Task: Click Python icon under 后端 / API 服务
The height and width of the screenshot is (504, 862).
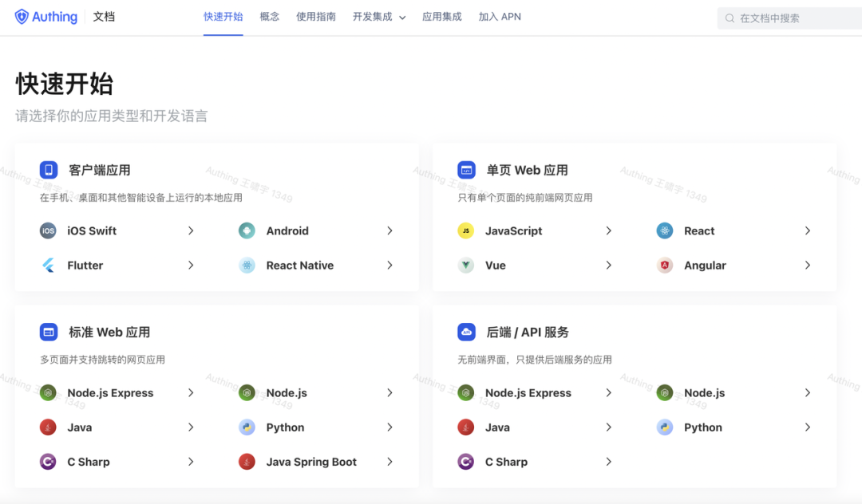Action: (x=665, y=427)
